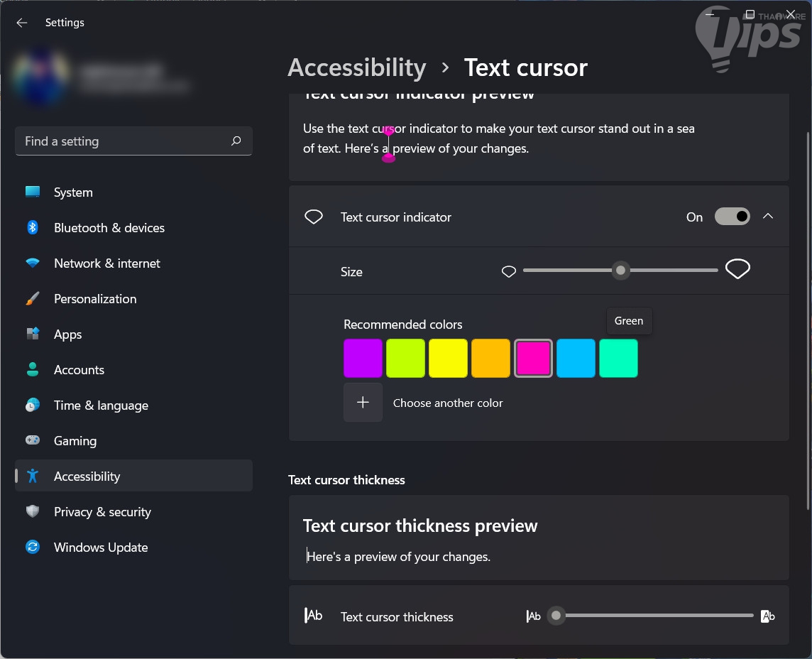
Task: Click the Time & language globe icon
Action: coord(33,405)
